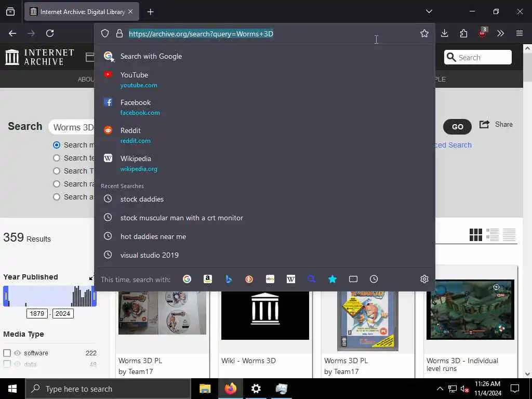Viewport: 532px width, 399px height.
Task: Choose Reddit suggestion in dropdown
Action: (264, 136)
